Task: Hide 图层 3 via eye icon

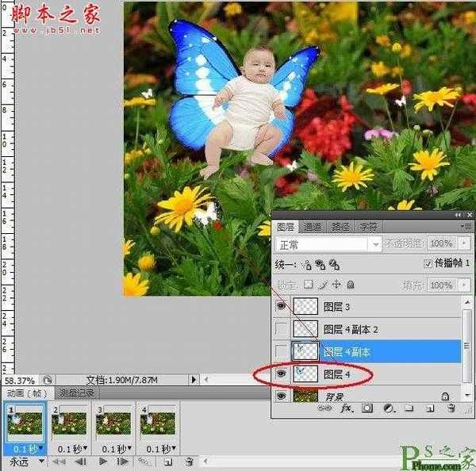Action: [281, 306]
